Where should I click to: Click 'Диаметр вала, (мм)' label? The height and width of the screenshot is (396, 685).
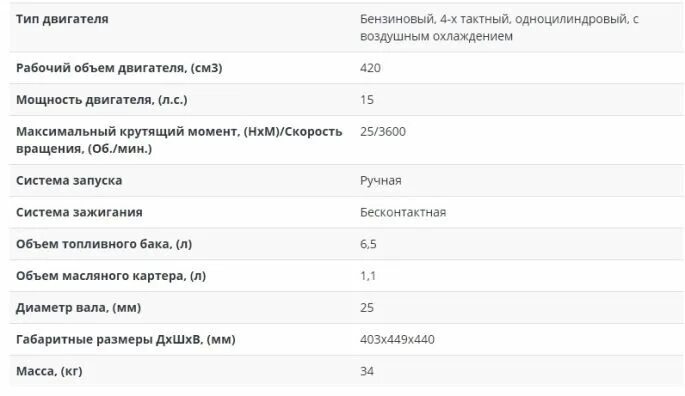[x=79, y=308]
